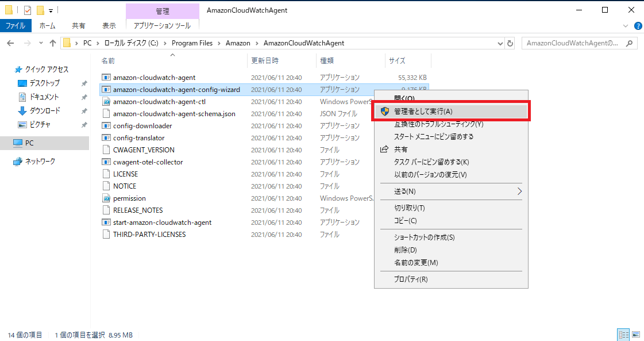644x341 pixels.
Task: Choose 管理者として実行(A) from context menu
Action: 451,112
